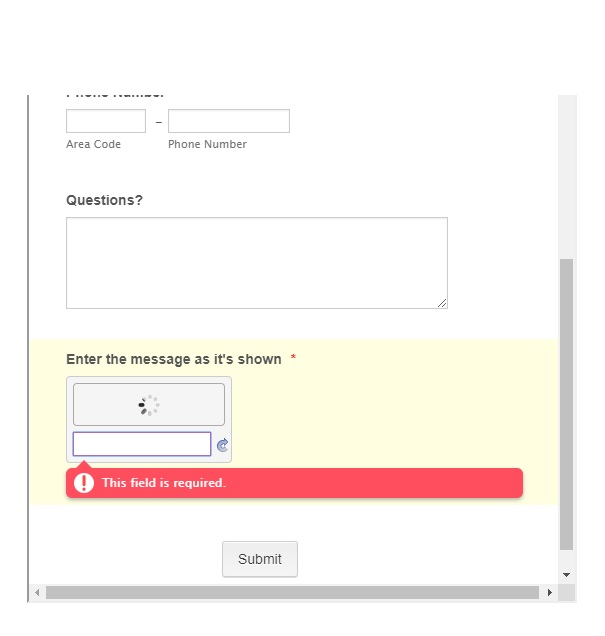The width and height of the screenshot is (605, 636).
Task: Focus the captcha answer text box
Action: coord(142,444)
